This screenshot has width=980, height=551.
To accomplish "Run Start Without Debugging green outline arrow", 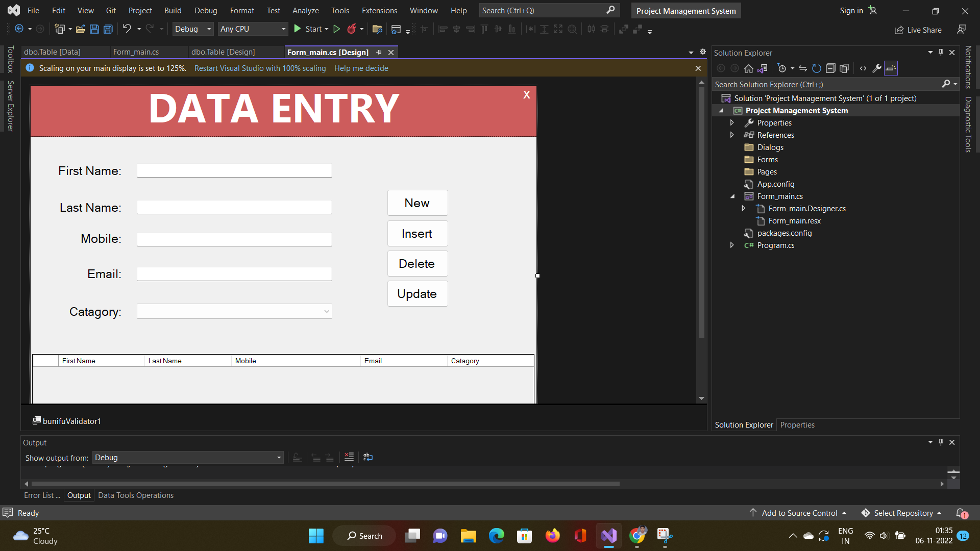I will click(x=336, y=29).
